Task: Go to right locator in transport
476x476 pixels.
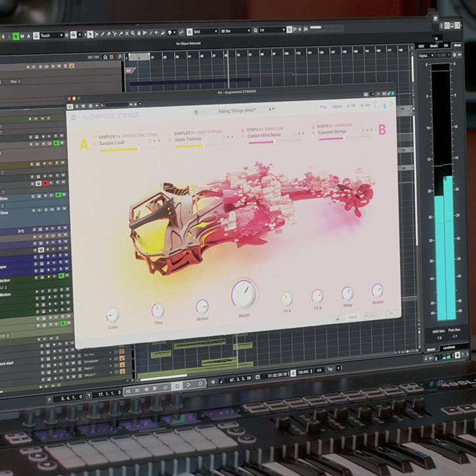Action: coord(137,390)
